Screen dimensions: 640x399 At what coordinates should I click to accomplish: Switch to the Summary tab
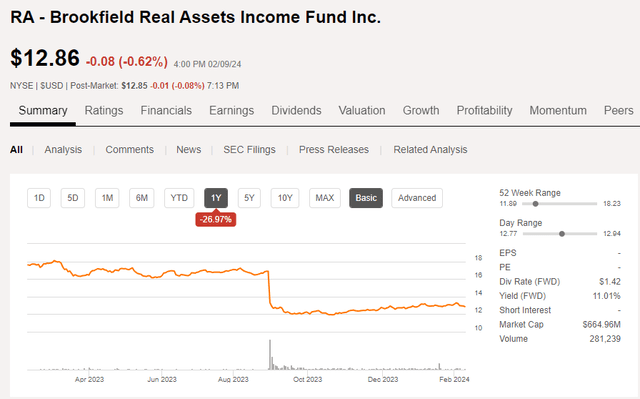[43, 111]
